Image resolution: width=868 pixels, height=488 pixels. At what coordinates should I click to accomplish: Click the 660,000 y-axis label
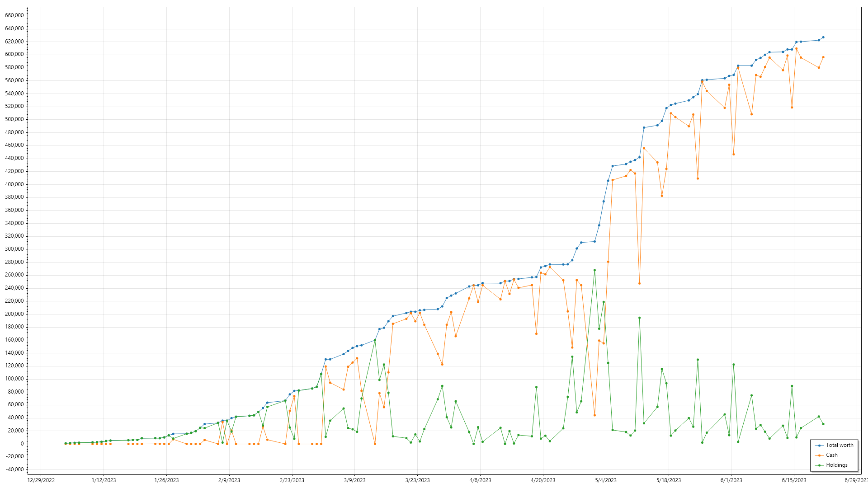point(14,15)
